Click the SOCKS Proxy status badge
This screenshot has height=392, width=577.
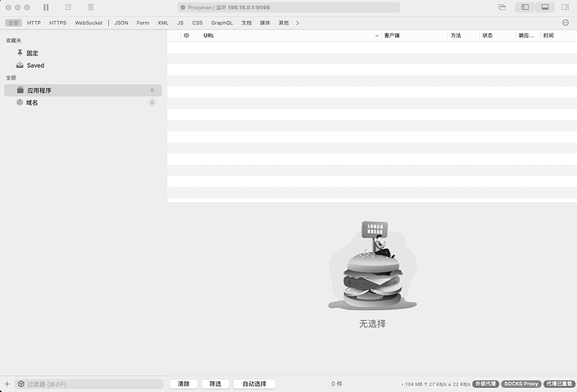click(521, 384)
